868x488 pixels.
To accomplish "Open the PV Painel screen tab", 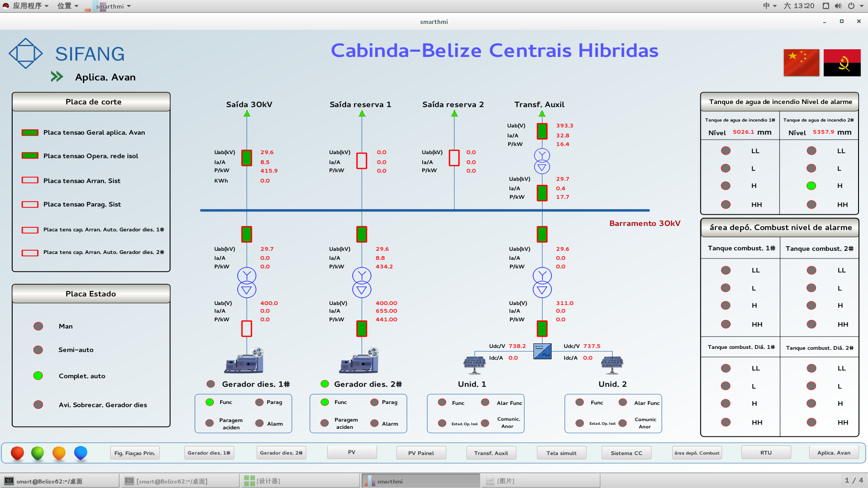I will tap(421, 453).
